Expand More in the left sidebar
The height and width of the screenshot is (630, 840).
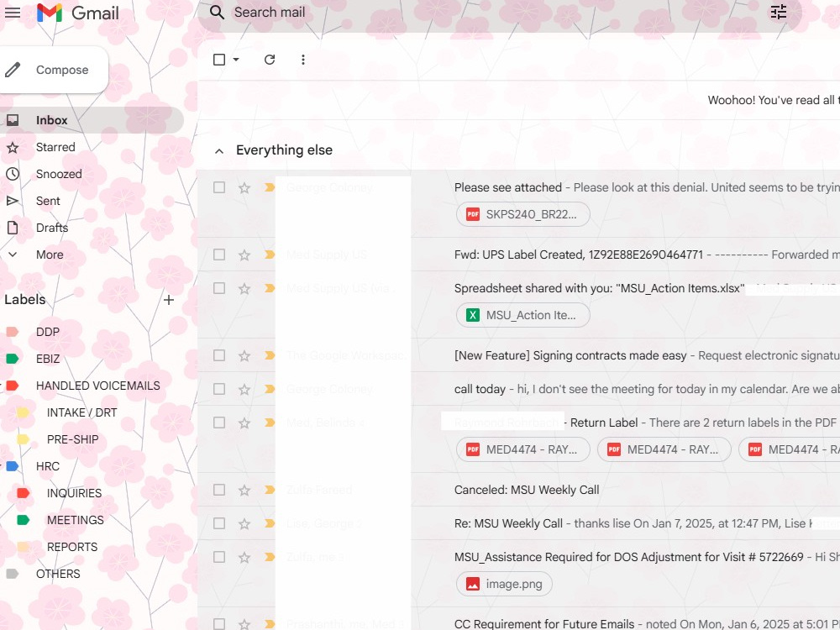(x=50, y=255)
